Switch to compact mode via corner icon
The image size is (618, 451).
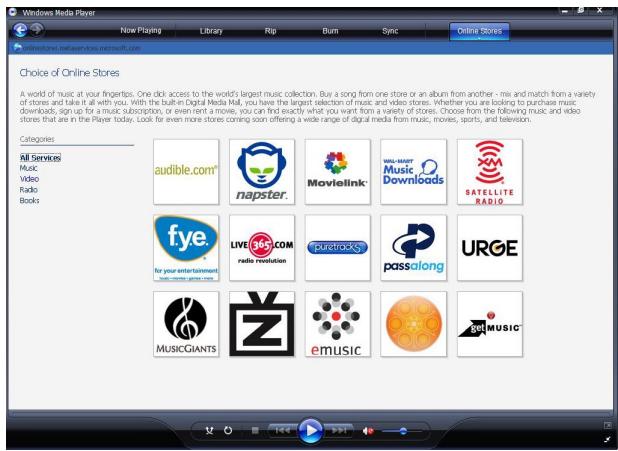[x=607, y=439]
